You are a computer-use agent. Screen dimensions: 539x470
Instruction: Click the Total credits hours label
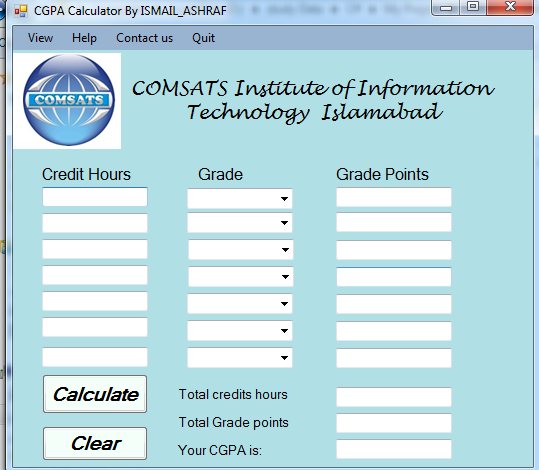coord(233,394)
